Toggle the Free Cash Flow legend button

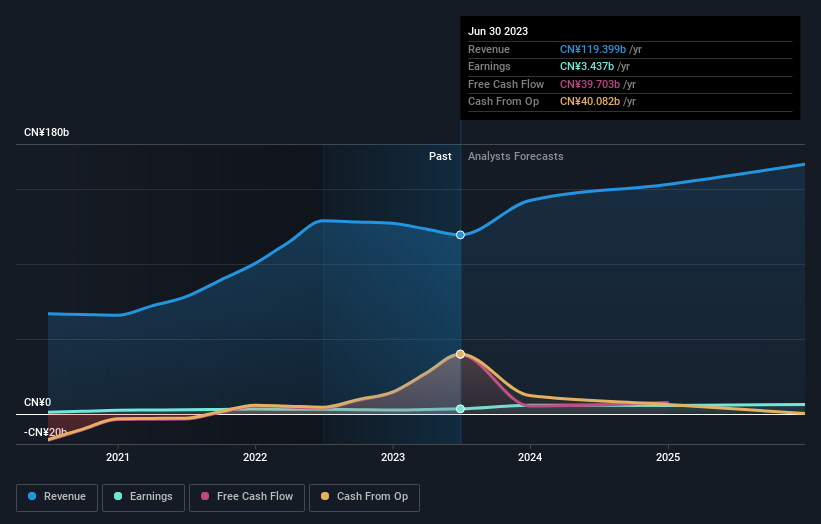(247, 497)
